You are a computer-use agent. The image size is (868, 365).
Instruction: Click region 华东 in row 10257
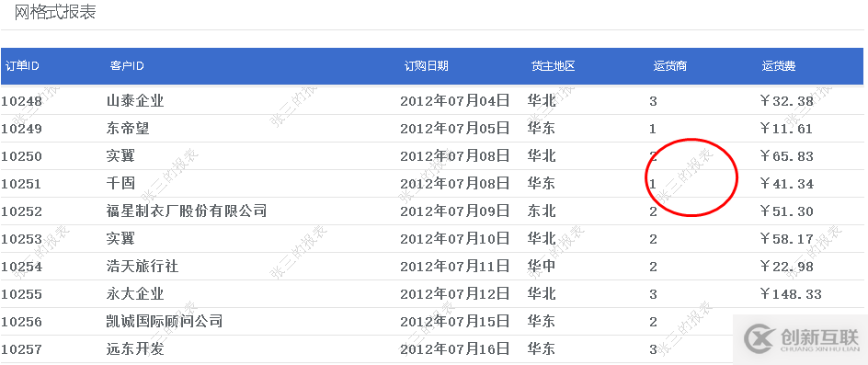(x=542, y=349)
